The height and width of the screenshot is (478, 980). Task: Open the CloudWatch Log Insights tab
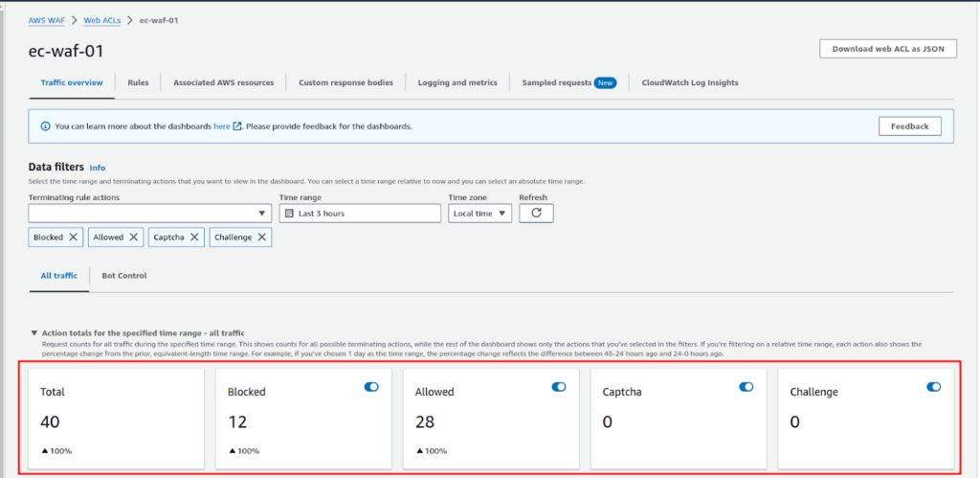point(690,82)
